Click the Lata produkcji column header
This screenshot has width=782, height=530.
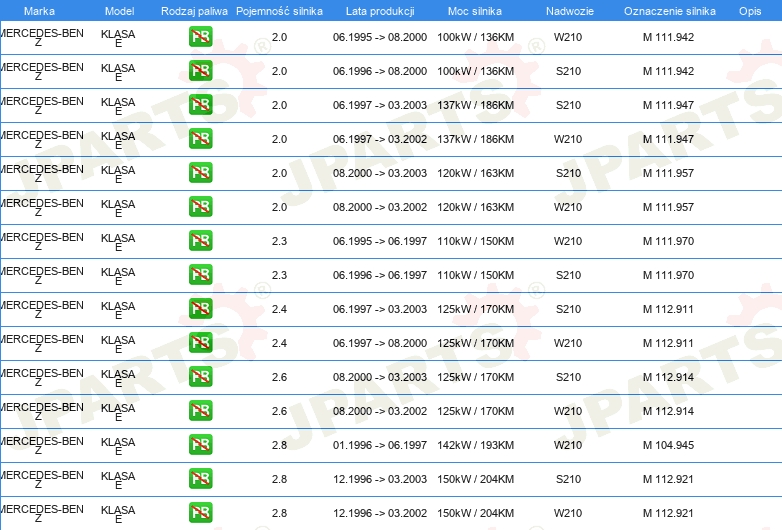tap(380, 11)
